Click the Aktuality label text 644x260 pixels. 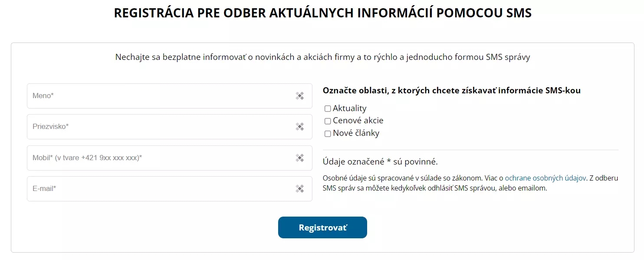(x=350, y=109)
